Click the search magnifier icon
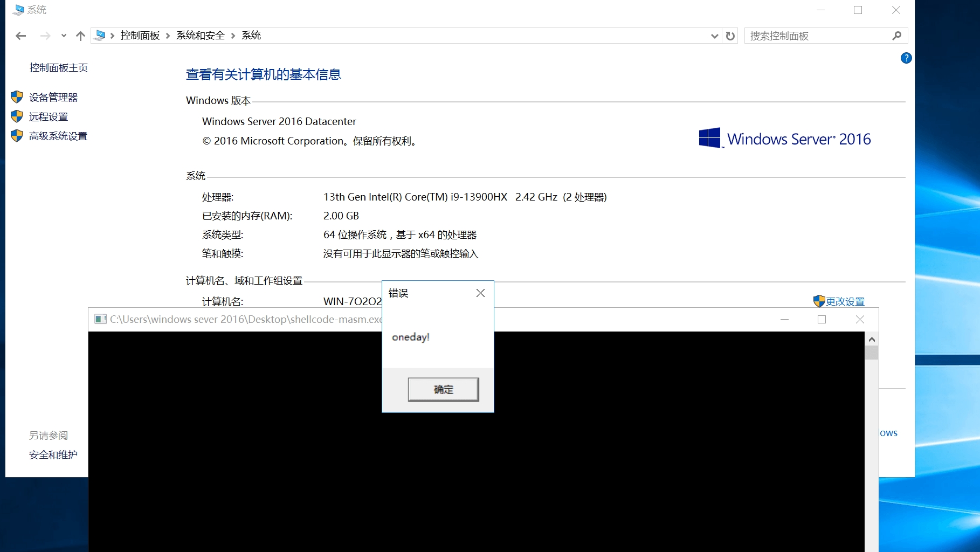 896,36
